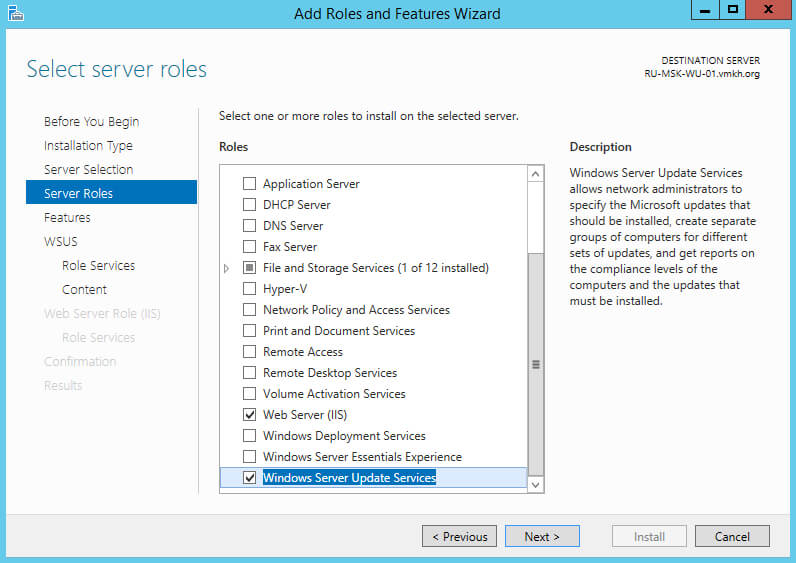The height and width of the screenshot is (563, 796).
Task: Select the Application Server role label
Action: (x=311, y=183)
